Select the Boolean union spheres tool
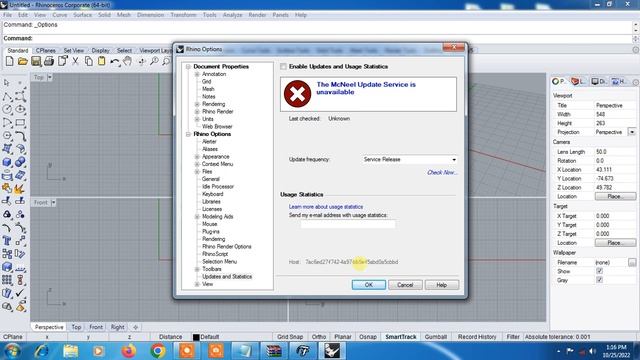640x360 pixels. [20, 162]
